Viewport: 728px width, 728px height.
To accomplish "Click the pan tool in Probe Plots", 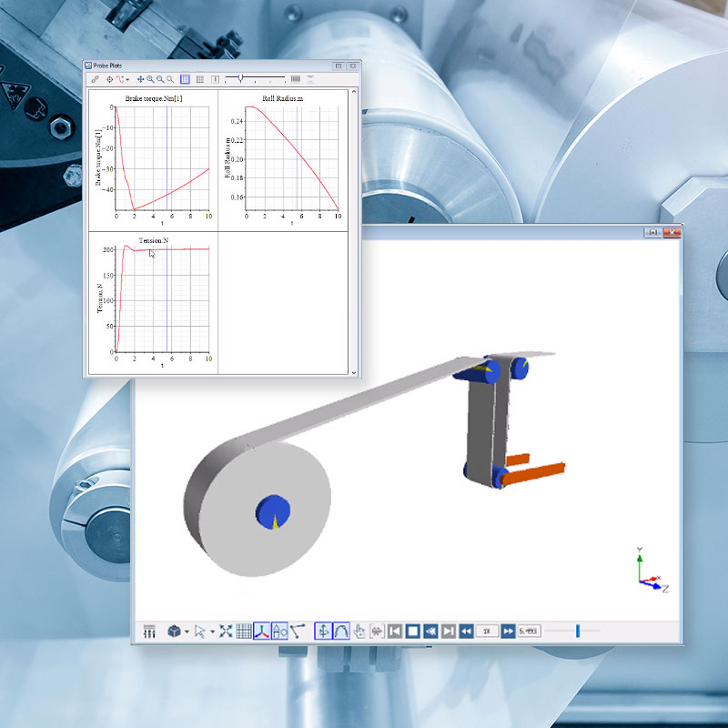I will 140,80.
